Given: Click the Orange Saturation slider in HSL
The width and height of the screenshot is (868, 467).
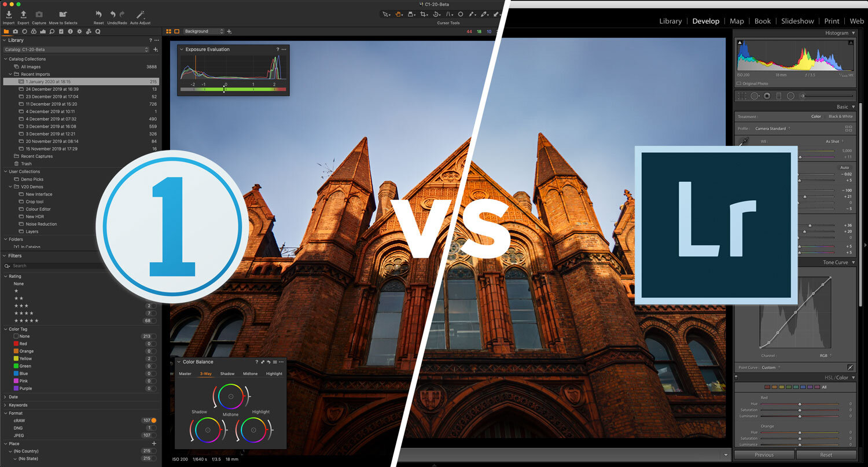Looking at the screenshot, I should coord(799,439).
